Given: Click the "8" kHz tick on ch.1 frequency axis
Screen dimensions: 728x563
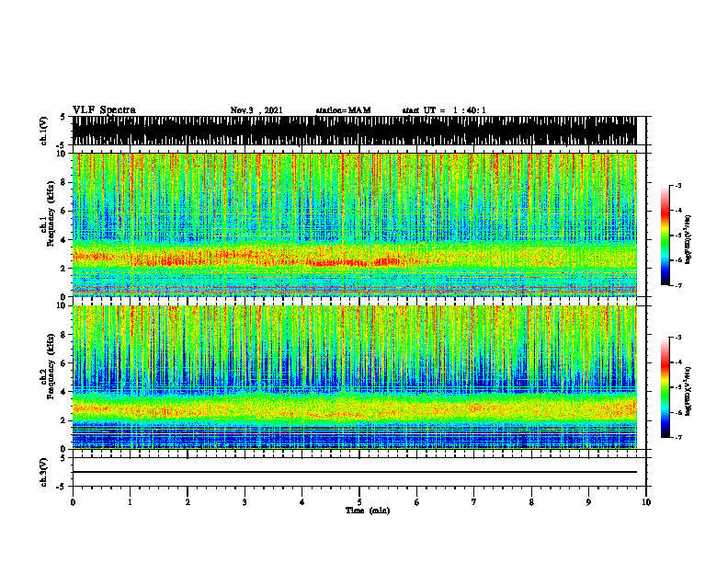Looking at the screenshot, I should click(x=64, y=182).
